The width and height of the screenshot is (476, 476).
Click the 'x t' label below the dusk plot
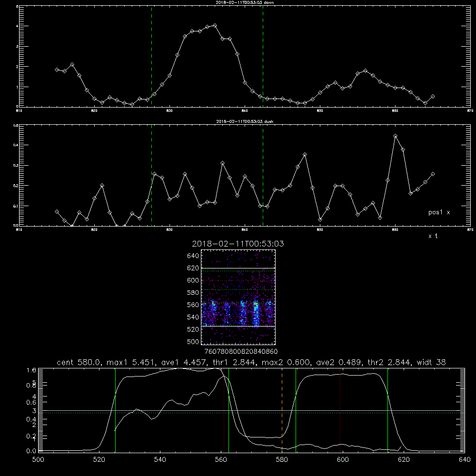click(433, 236)
